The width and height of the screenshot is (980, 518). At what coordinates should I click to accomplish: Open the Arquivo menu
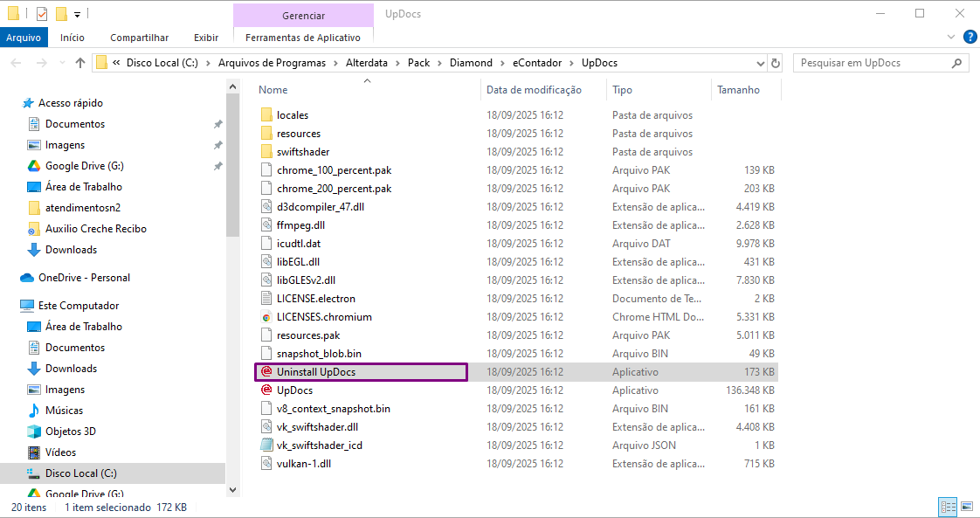click(x=24, y=38)
